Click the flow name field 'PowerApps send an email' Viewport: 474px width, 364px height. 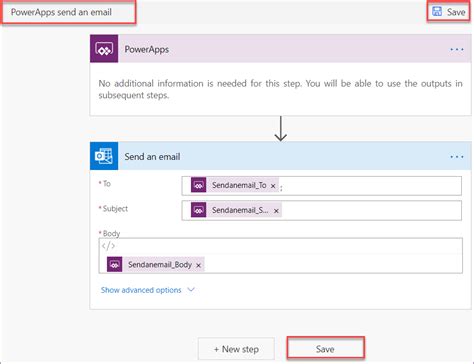[69, 12]
